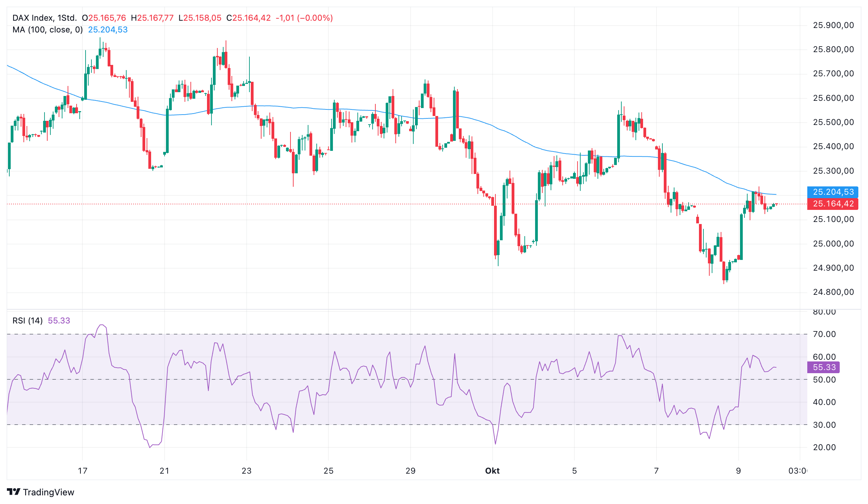Image resolution: width=868 pixels, height=504 pixels.
Task: Click the 25.300,00 price axis label
Action: (834, 171)
